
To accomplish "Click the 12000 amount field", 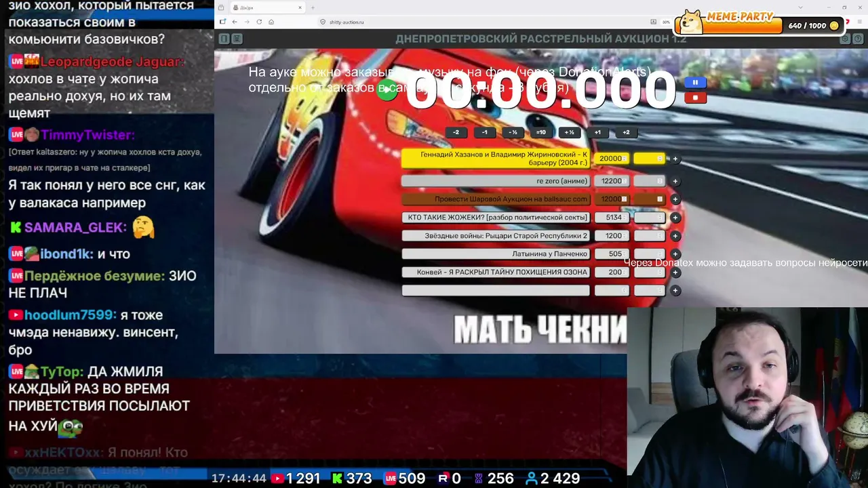I will click(x=612, y=199).
